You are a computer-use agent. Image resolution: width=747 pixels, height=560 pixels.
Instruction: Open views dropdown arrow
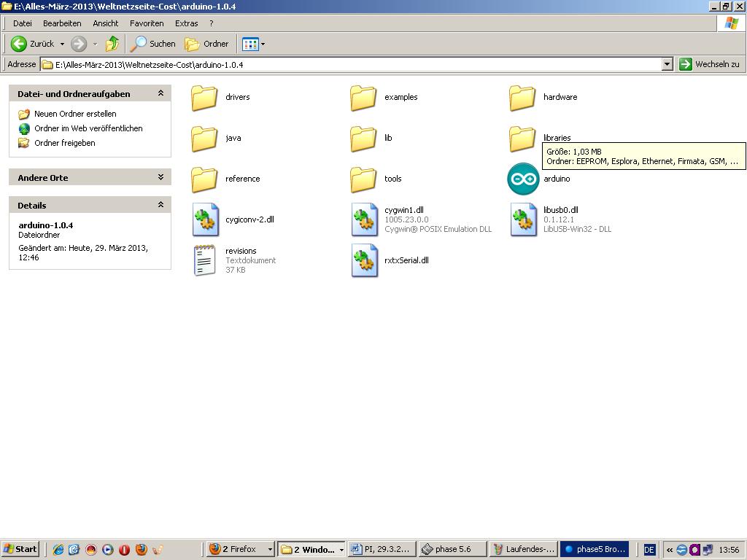pyautogui.click(x=263, y=44)
